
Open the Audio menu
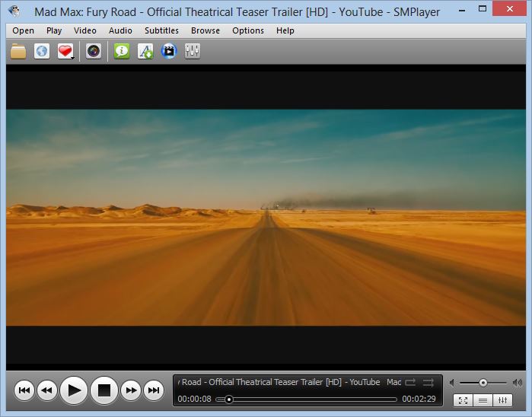120,30
